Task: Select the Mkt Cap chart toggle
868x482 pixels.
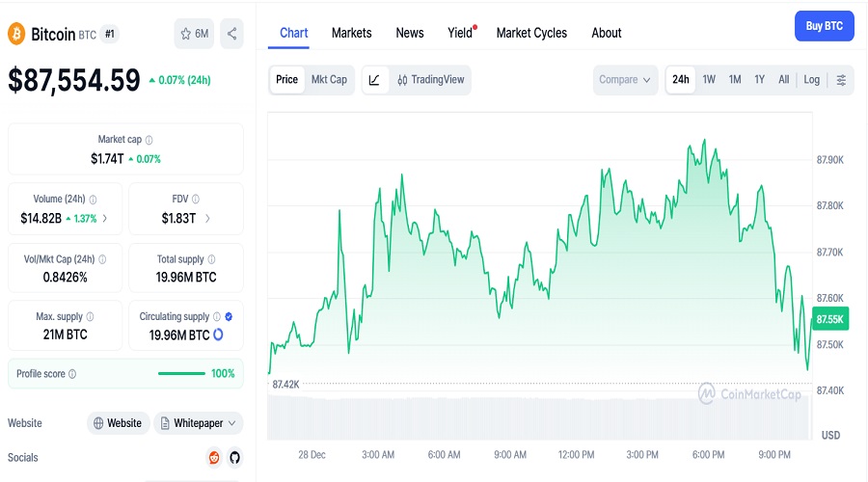Action: point(329,80)
